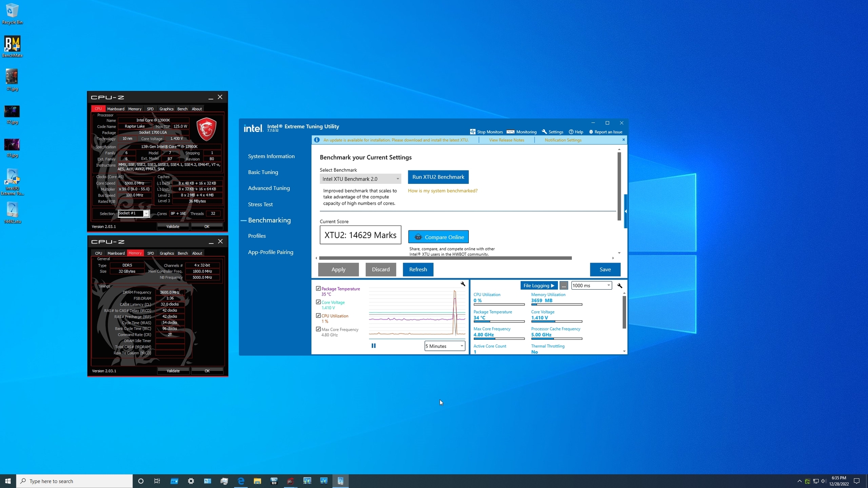Image resolution: width=868 pixels, height=488 pixels.
Task: Open the XTU Help item
Action: [576, 132]
